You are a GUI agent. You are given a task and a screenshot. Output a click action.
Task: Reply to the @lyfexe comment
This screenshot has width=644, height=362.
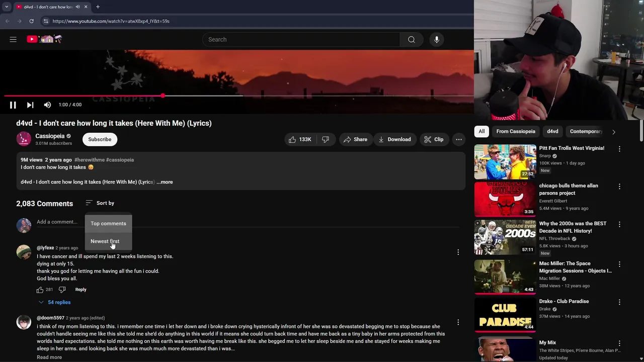tap(80, 290)
